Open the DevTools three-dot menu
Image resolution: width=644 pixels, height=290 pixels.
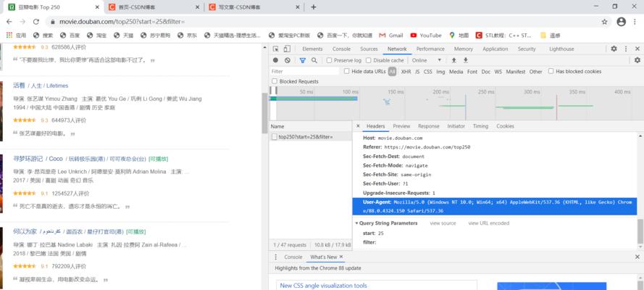click(x=626, y=49)
